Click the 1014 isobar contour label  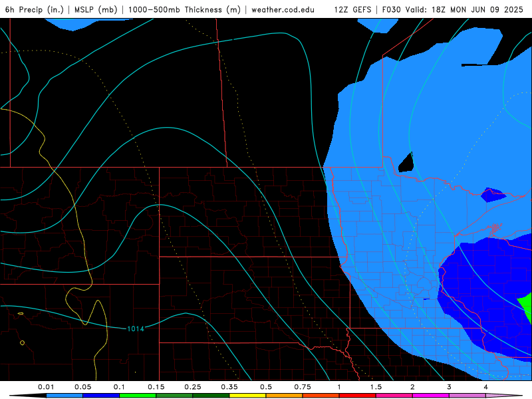(136, 329)
